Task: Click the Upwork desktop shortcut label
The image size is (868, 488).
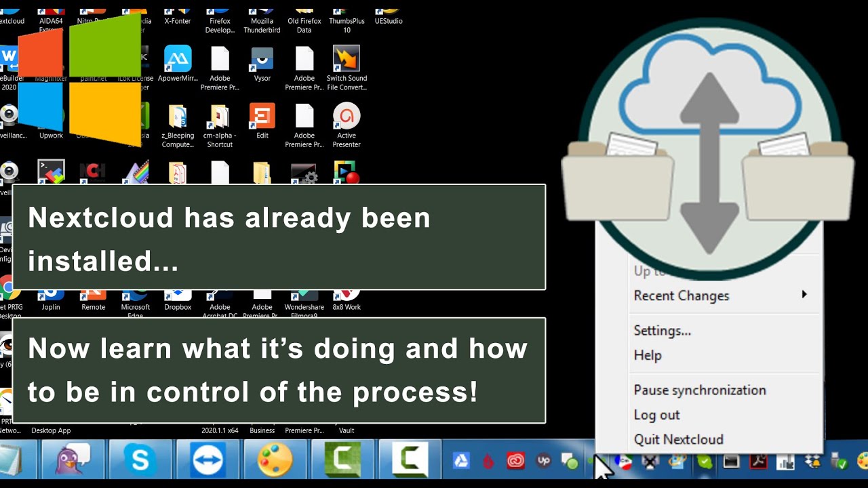Action: click(51, 136)
